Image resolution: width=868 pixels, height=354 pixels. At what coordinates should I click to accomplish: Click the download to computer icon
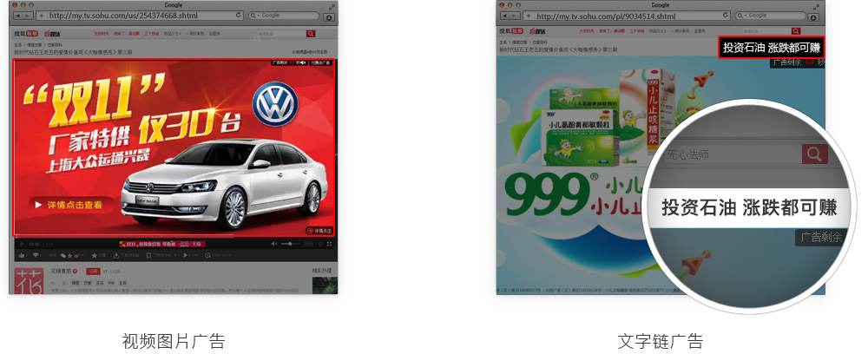[116, 256]
